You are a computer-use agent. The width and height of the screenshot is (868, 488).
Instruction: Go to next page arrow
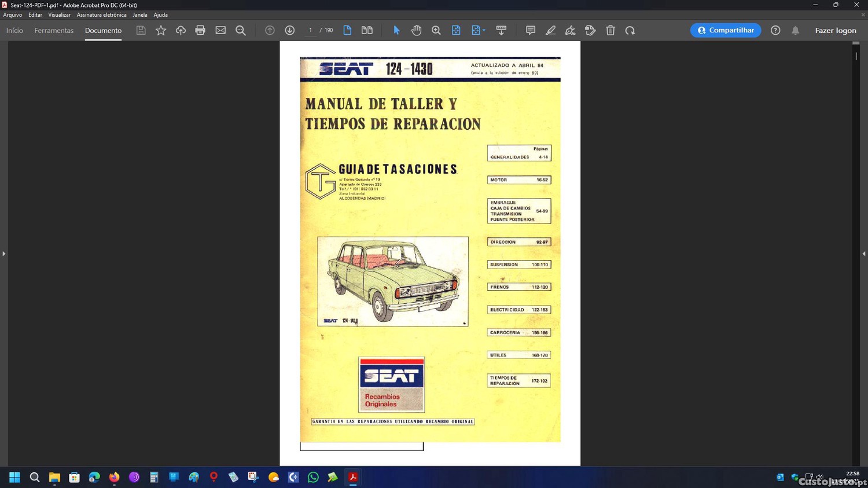(290, 30)
